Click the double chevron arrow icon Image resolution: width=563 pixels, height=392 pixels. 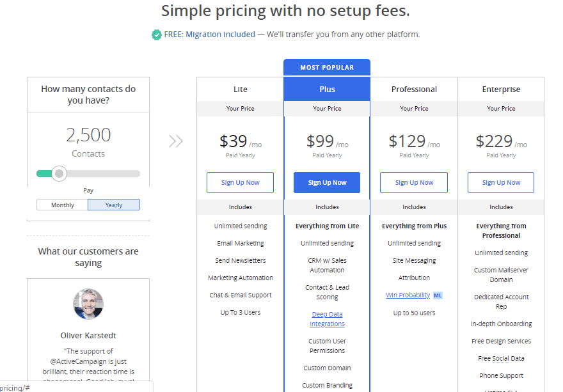(175, 141)
